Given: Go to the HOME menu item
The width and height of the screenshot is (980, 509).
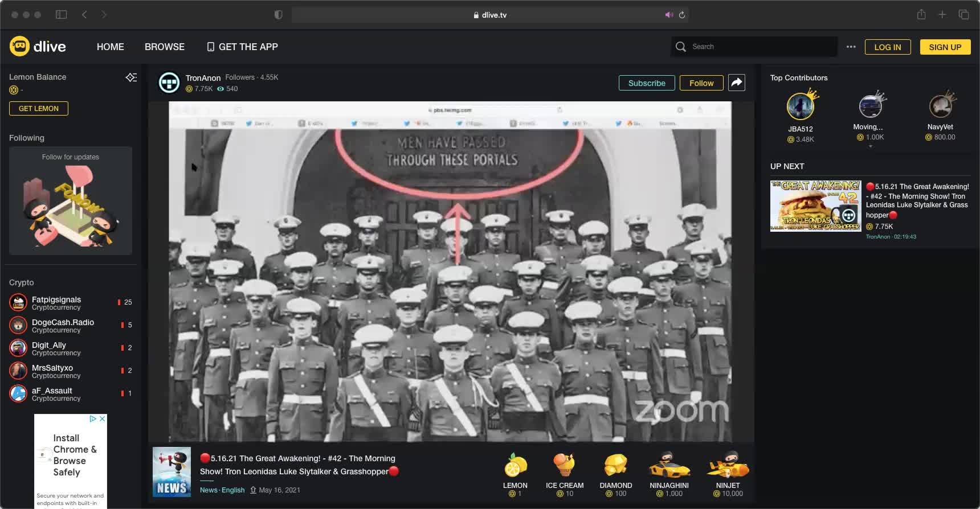Looking at the screenshot, I should pos(110,47).
